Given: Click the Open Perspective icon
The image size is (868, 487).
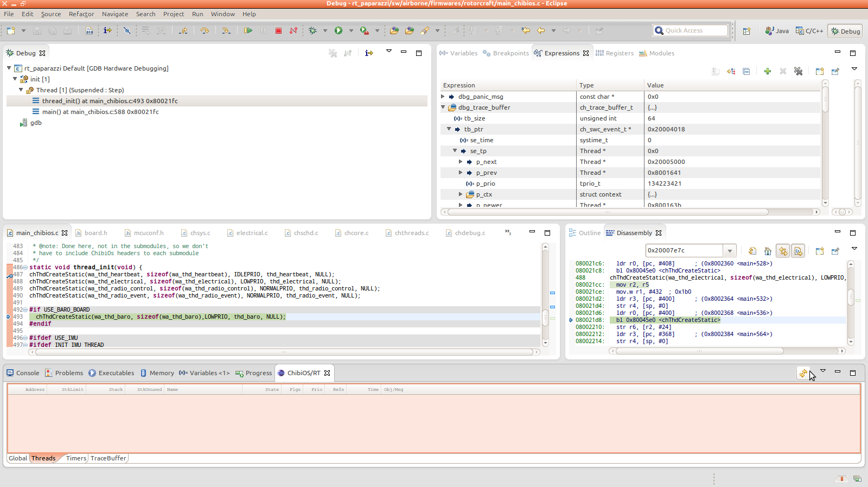Looking at the screenshot, I should (x=746, y=31).
